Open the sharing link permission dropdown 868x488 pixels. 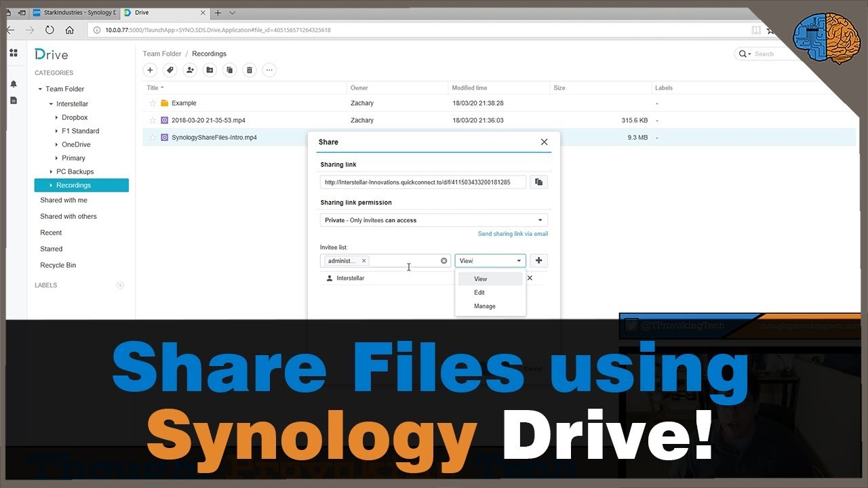point(434,220)
